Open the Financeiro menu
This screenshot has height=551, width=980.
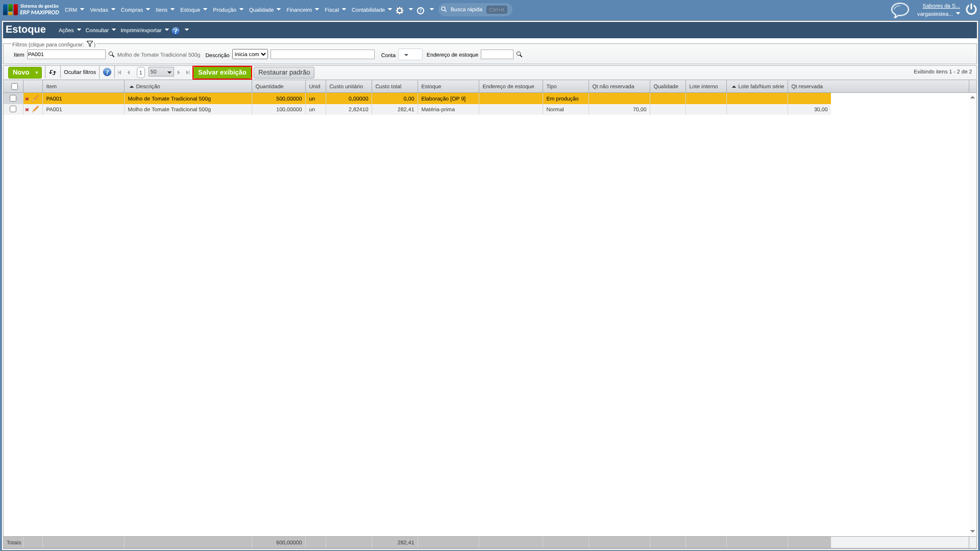click(303, 10)
